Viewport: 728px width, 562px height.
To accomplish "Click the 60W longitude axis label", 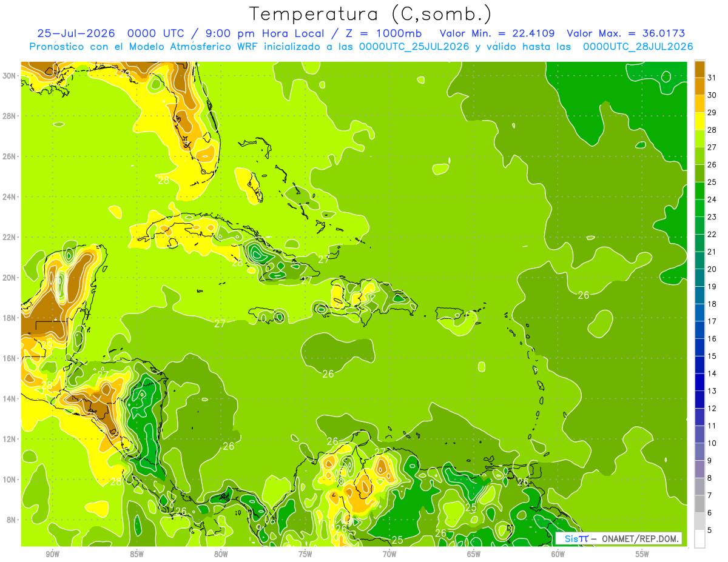I will 558,554.
